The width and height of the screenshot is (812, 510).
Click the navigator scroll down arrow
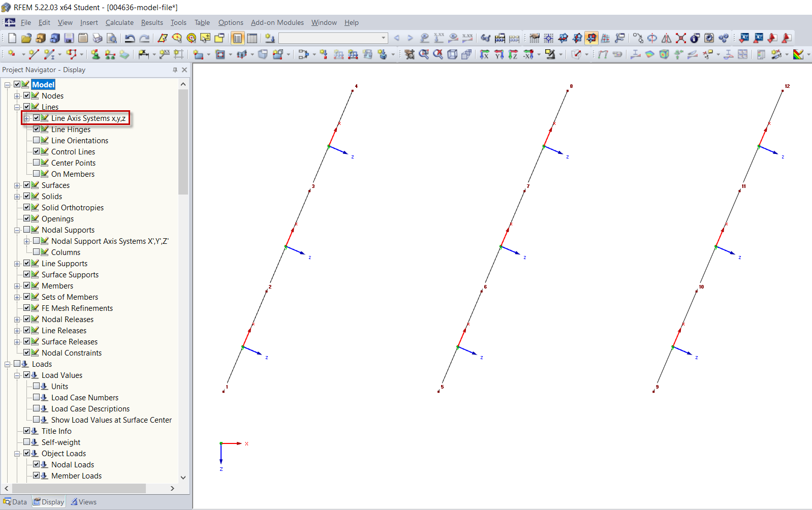click(x=183, y=477)
